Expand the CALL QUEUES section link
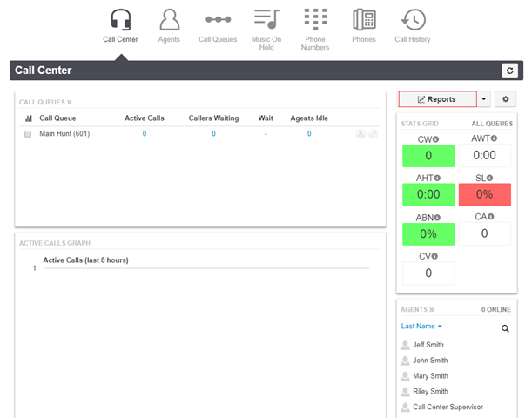The height and width of the screenshot is (418, 532). coord(45,102)
